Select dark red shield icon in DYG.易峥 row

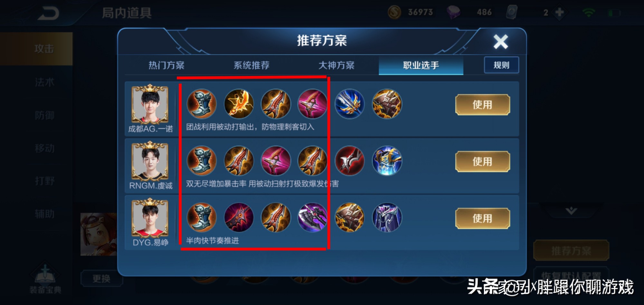coord(239,217)
